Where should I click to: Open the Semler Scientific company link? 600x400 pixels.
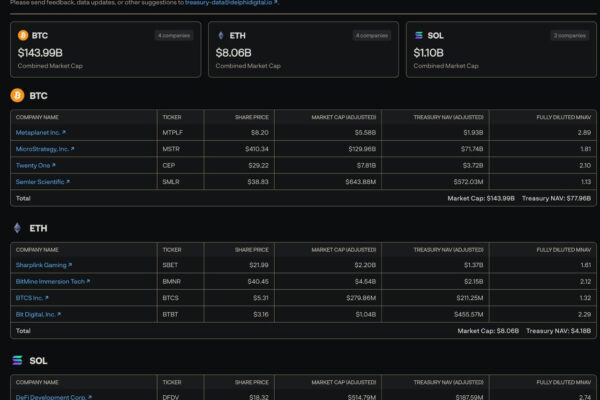pyautogui.click(x=42, y=182)
